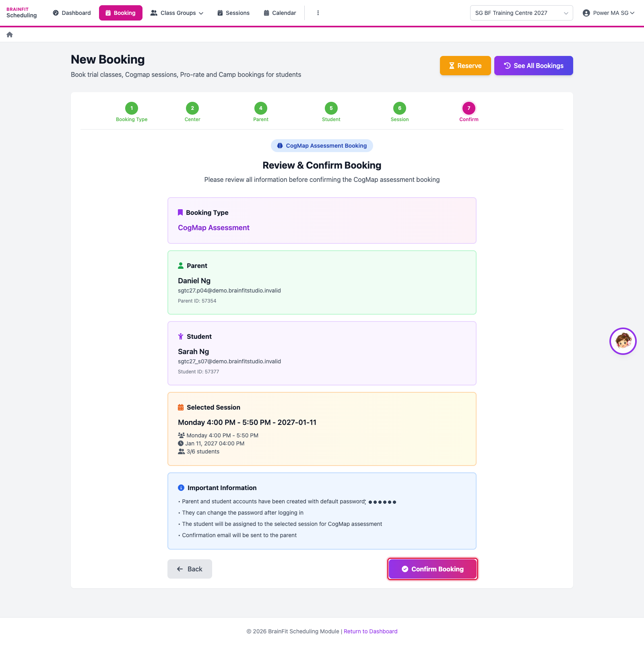Select the text Parent ID: 57354
Screen dimensions: 644x645
(197, 301)
